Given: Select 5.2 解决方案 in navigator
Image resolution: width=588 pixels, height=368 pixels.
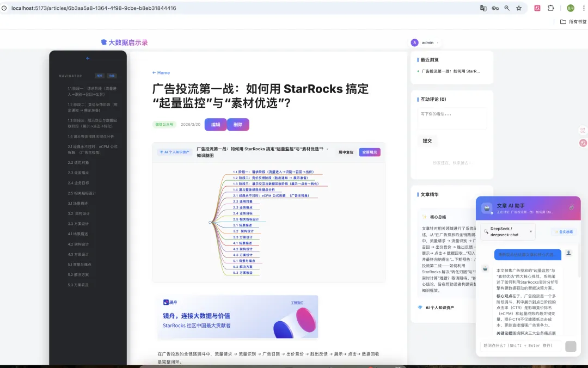Looking at the screenshot, I should coord(78,274).
